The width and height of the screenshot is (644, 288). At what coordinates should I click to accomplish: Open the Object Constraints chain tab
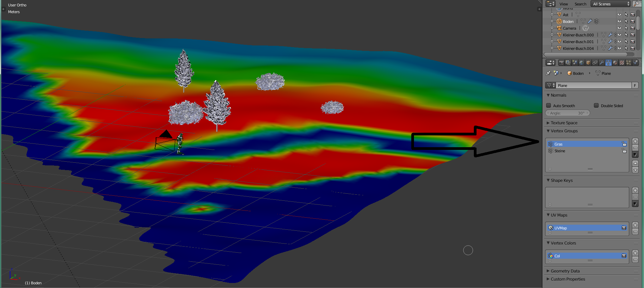[x=595, y=63]
